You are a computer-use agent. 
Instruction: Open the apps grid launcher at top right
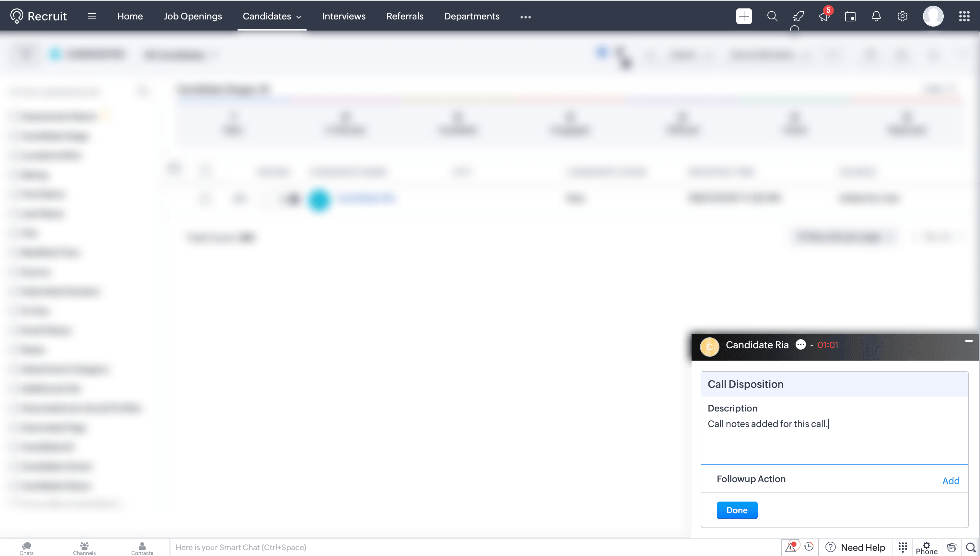(x=964, y=16)
